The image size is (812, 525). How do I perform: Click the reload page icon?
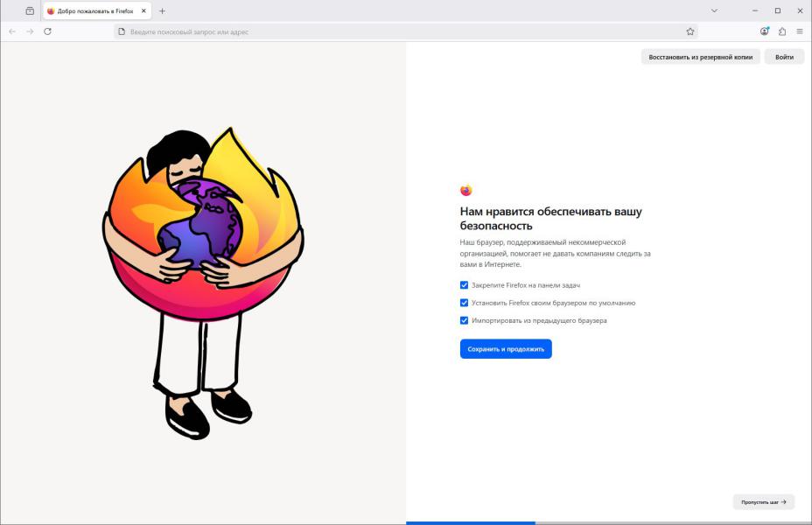point(47,31)
